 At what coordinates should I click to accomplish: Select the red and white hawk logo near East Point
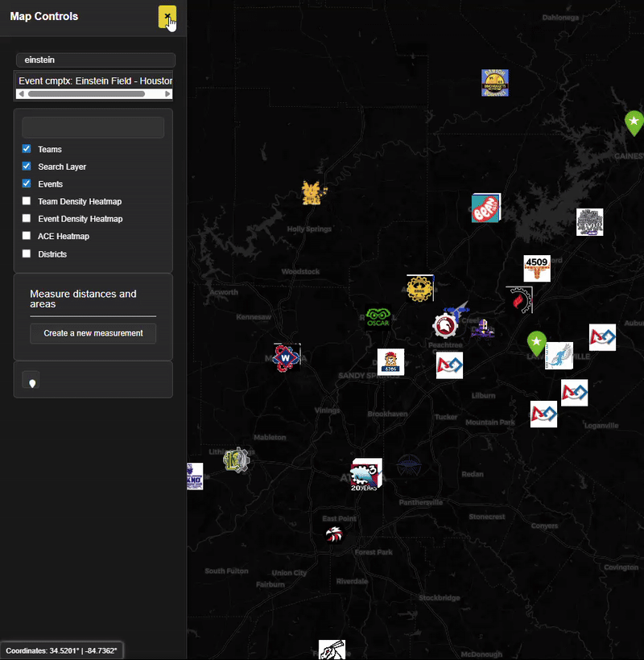point(335,534)
